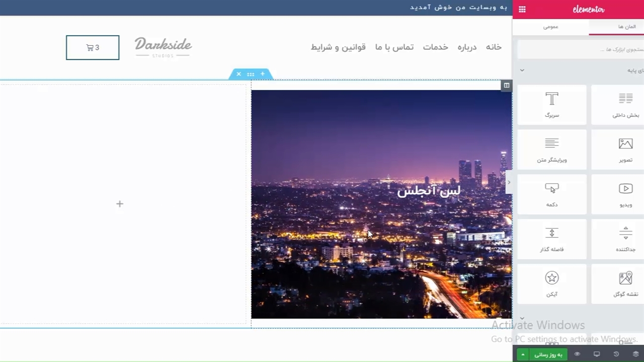This screenshot has width=644, height=362.
Task: Select the Video (ویدیو) widget
Action: pos(625,194)
